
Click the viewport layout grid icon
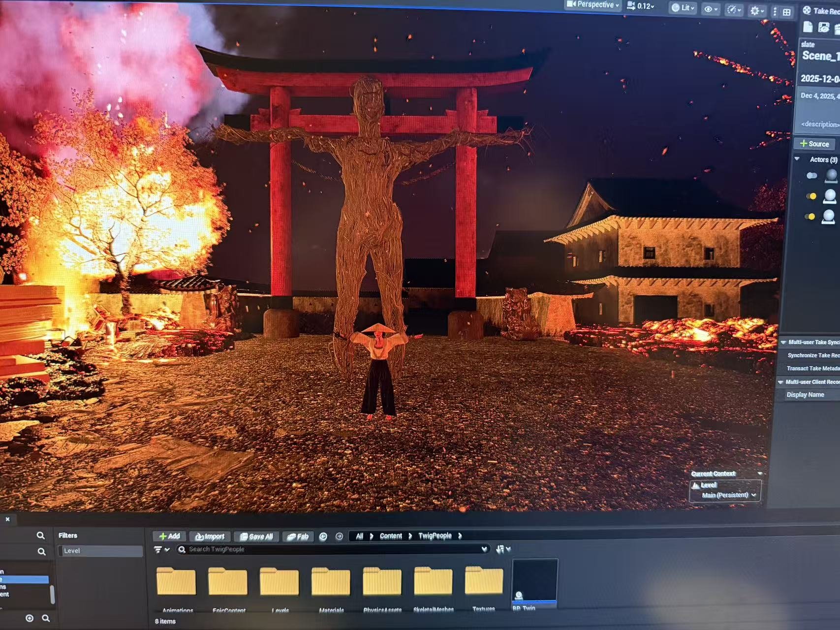pos(787,12)
